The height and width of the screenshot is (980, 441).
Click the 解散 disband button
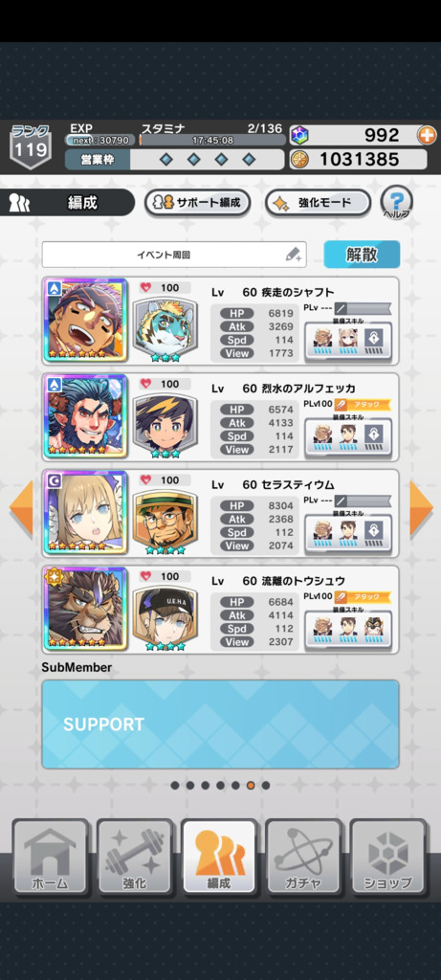[x=362, y=255]
